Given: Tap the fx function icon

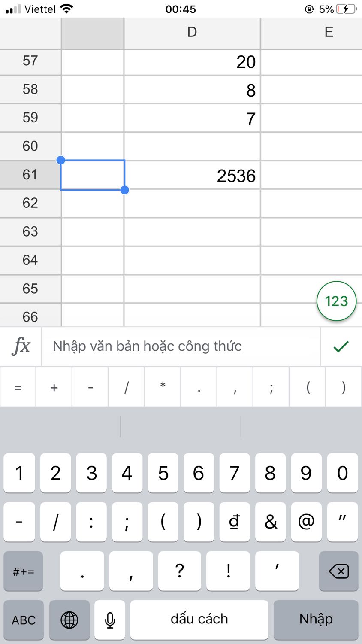Looking at the screenshot, I should [x=21, y=346].
